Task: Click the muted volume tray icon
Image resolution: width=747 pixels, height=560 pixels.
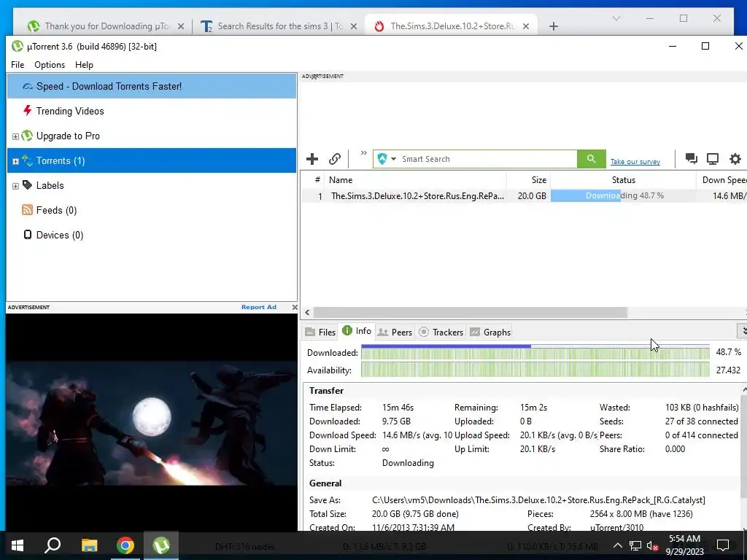Action: click(x=653, y=545)
